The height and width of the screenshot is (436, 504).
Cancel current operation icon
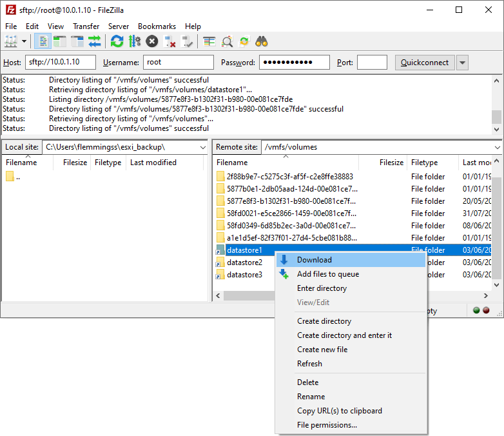[151, 41]
